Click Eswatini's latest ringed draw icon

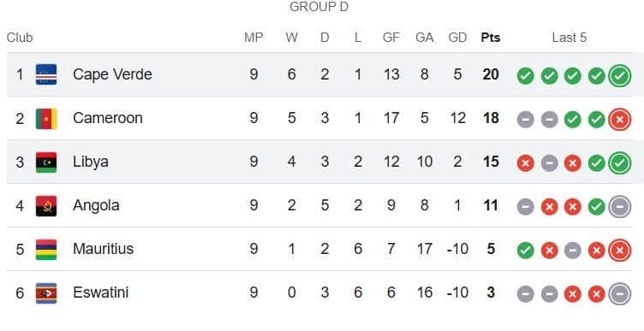click(620, 293)
